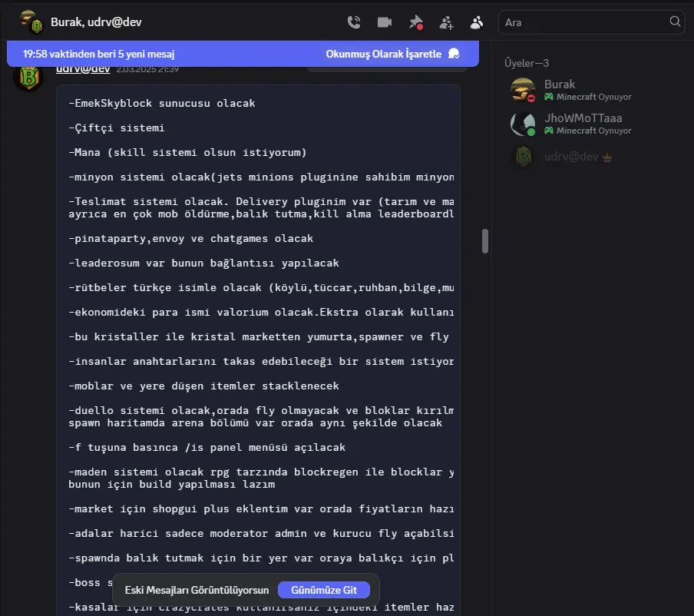This screenshot has height=616, width=694.
Task: Click the line "-leaderosum var bunun bağlantısı yapılacak"
Action: [203, 263]
